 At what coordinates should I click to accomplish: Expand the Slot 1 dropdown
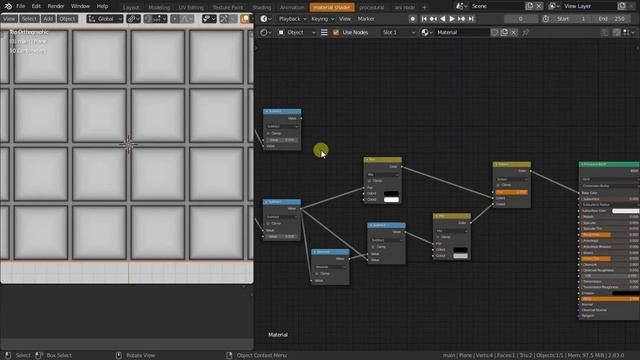coord(398,32)
